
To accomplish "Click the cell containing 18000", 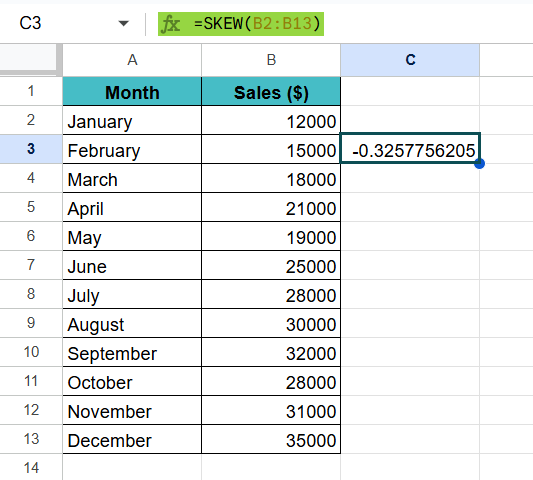I will 271,178.
